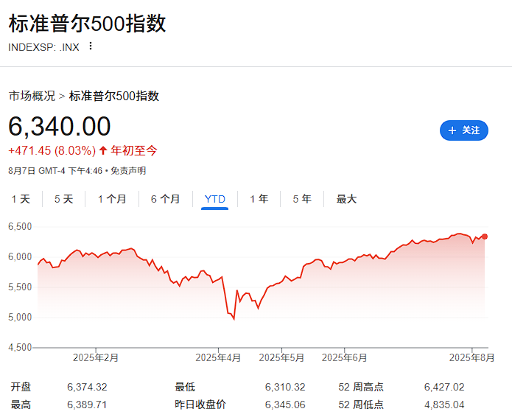Choose the 最大 range tab
This screenshot has height=420, width=512.
[x=346, y=199]
